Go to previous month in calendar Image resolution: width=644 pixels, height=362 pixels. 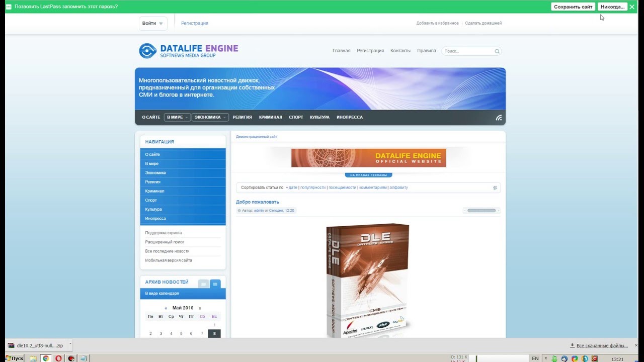point(166,308)
